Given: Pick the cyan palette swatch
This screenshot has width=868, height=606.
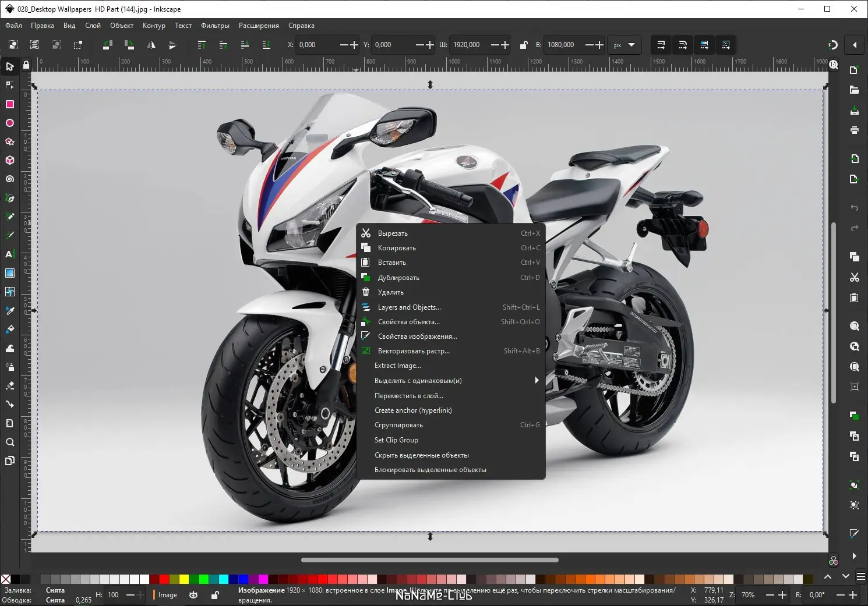Looking at the screenshot, I should pos(224,579).
